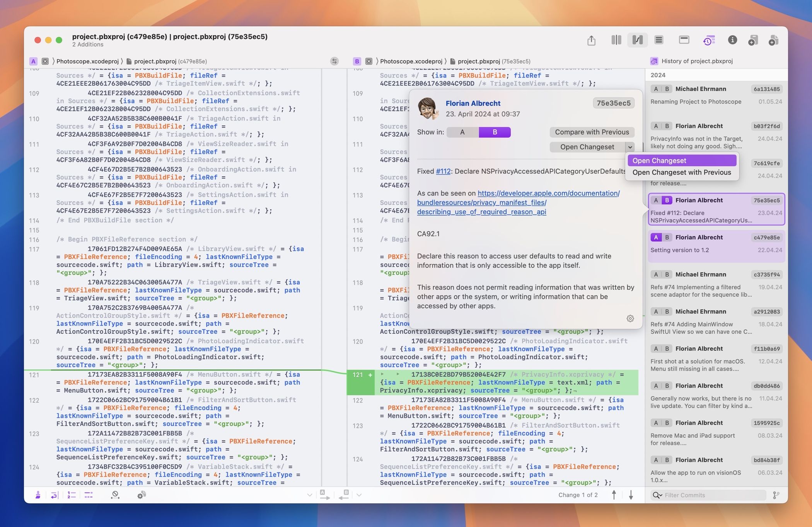Open Filter Commits search options dropdown
The height and width of the screenshot is (527, 812).
(657, 495)
